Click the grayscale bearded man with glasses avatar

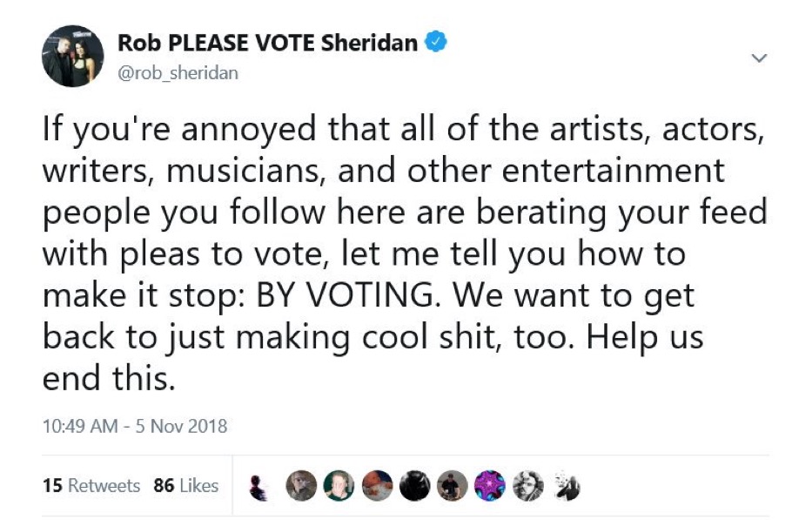pos(527,486)
